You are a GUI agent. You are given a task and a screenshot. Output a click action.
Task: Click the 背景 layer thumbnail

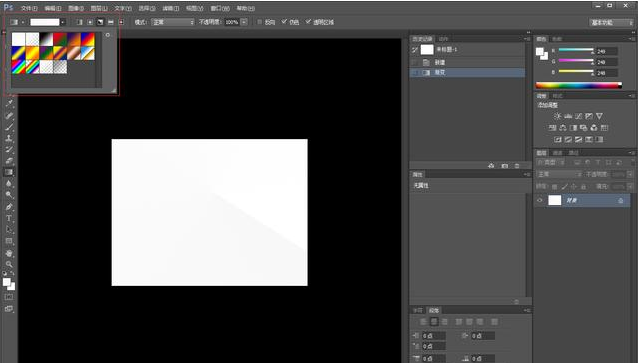[555, 200]
